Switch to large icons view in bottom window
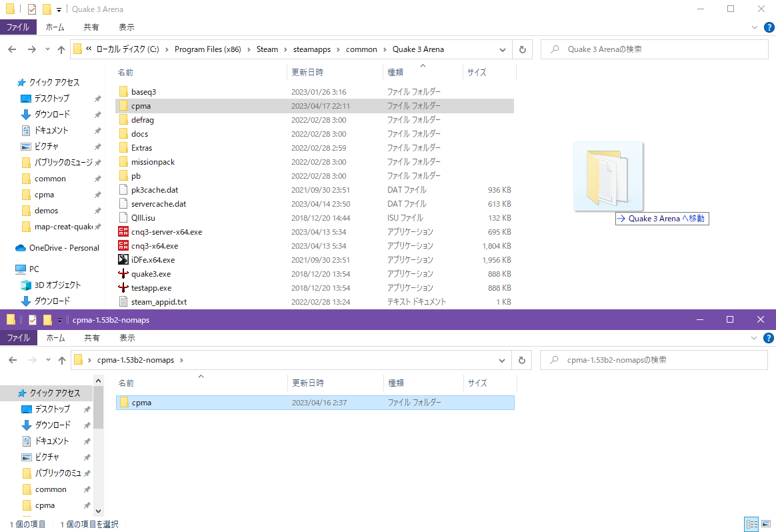776x532 pixels. tap(766, 524)
